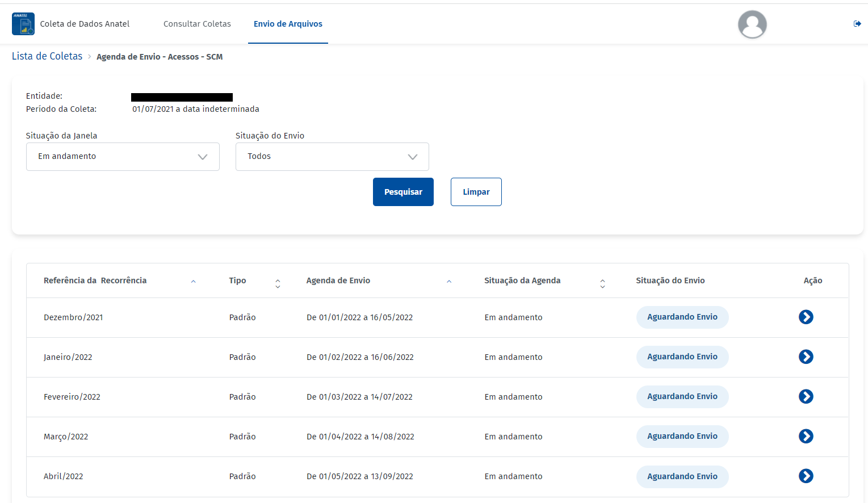Click date range De 01/03/2022 a 14/07/2022
This screenshot has width=868, height=503.
point(359,397)
